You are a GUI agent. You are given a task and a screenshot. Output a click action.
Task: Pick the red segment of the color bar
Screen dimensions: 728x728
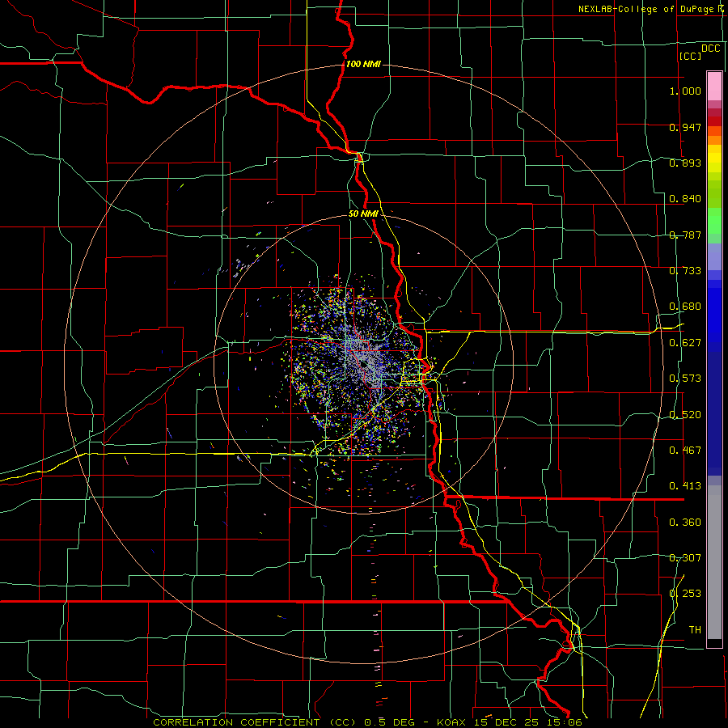pos(714,121)
